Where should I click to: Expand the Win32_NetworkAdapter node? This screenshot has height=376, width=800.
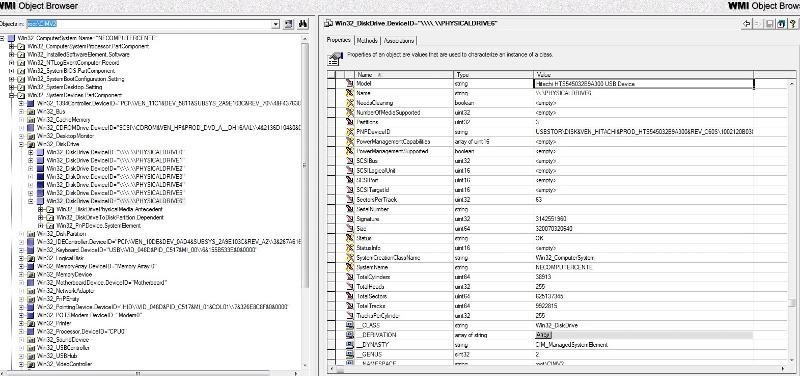[21, 291]
